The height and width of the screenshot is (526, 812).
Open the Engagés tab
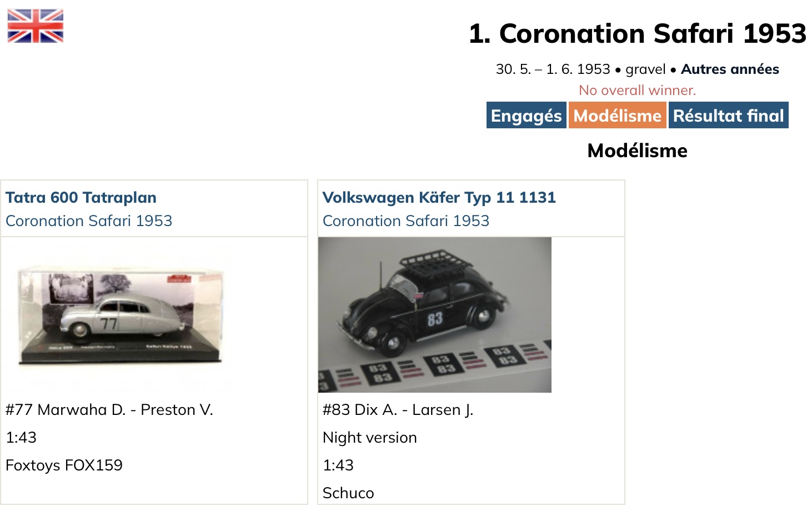526,116
